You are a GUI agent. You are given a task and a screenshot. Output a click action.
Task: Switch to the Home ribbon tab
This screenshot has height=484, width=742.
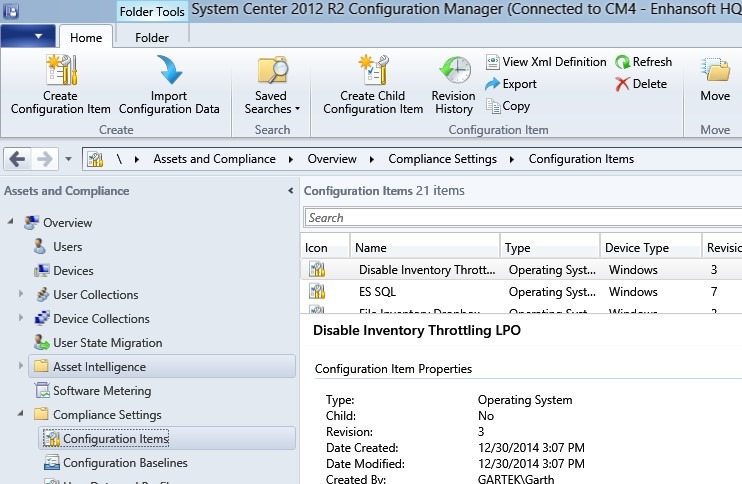tap(86, 37)
